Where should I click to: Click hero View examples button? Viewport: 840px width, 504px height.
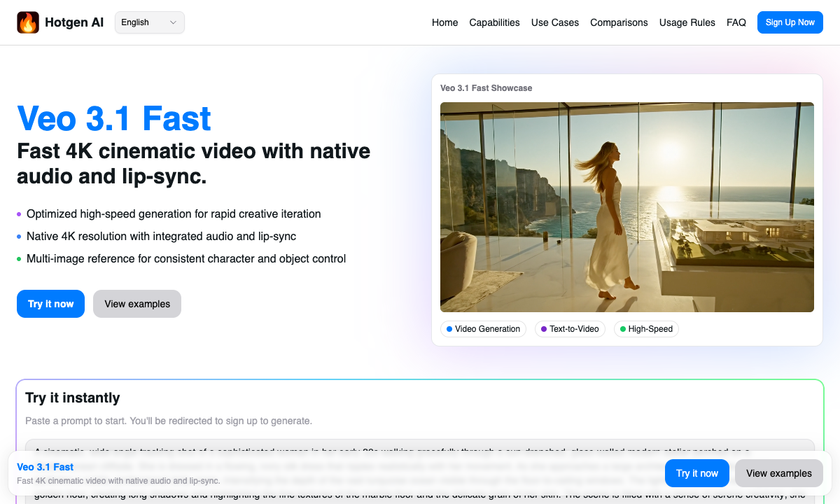pos(137,304)
